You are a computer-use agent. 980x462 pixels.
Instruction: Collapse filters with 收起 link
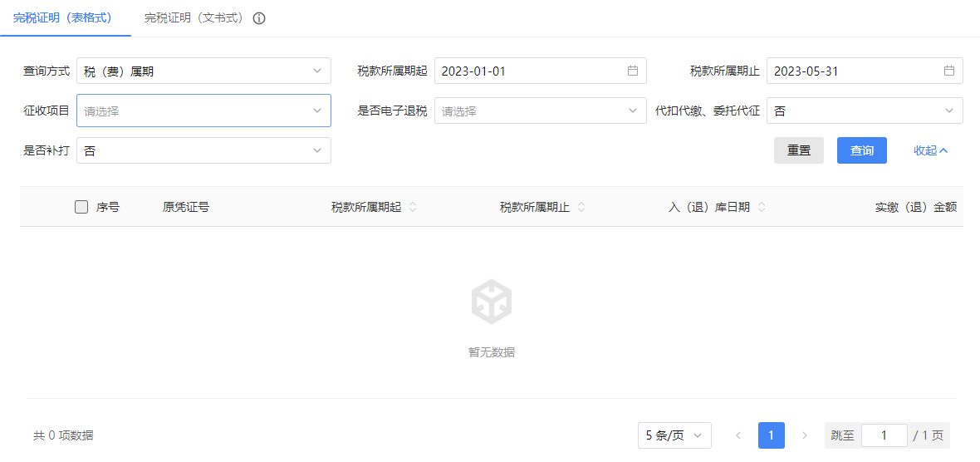pos(930,150)
